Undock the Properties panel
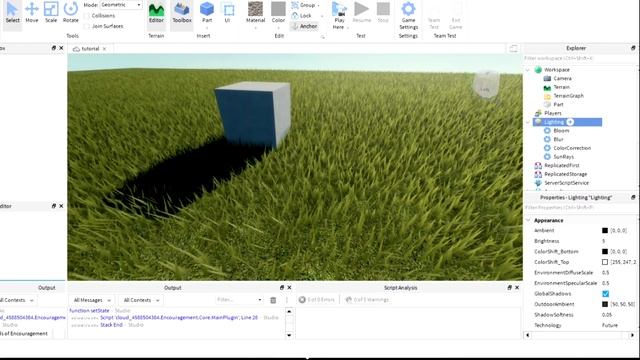 tap(633, 197)
